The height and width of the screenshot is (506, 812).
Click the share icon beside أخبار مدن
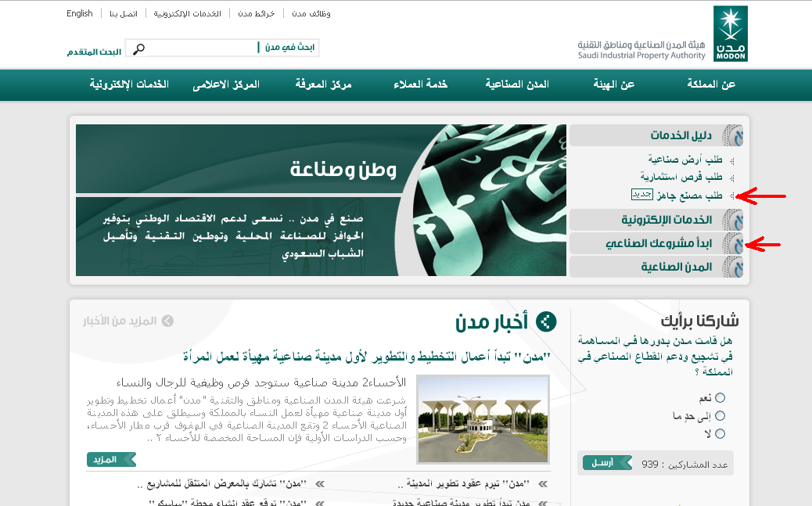[x=546, y=321]
